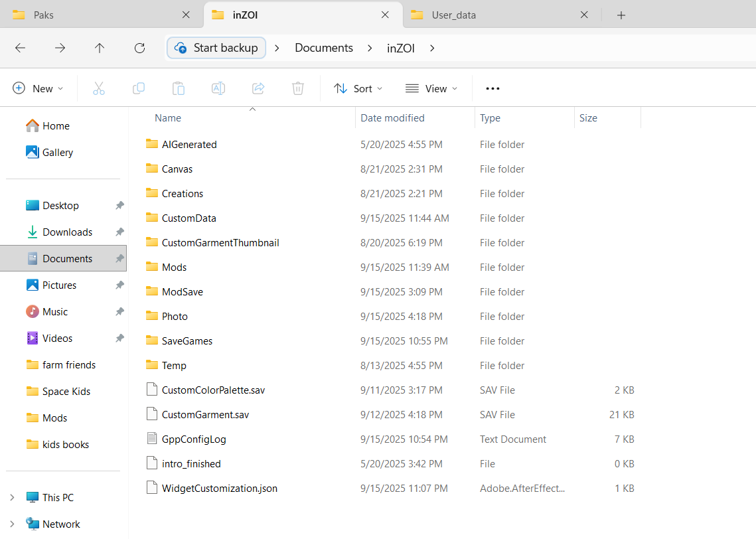The image size is (756, 539).
Task: Select the inZOI tab
Action: coord(303,15)
